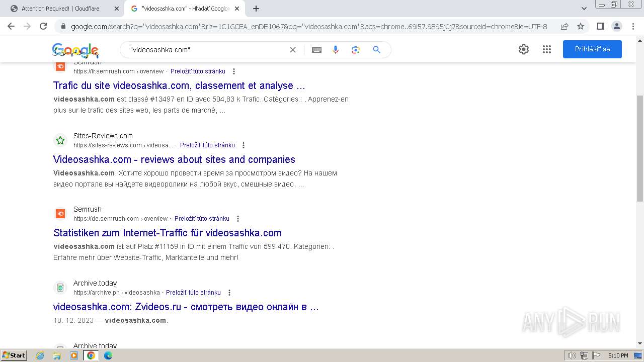Open videosashka.com Zvideos.ru archive result
Screen dimensions: 644x362
pyautogui.click(x=186, y=307)
